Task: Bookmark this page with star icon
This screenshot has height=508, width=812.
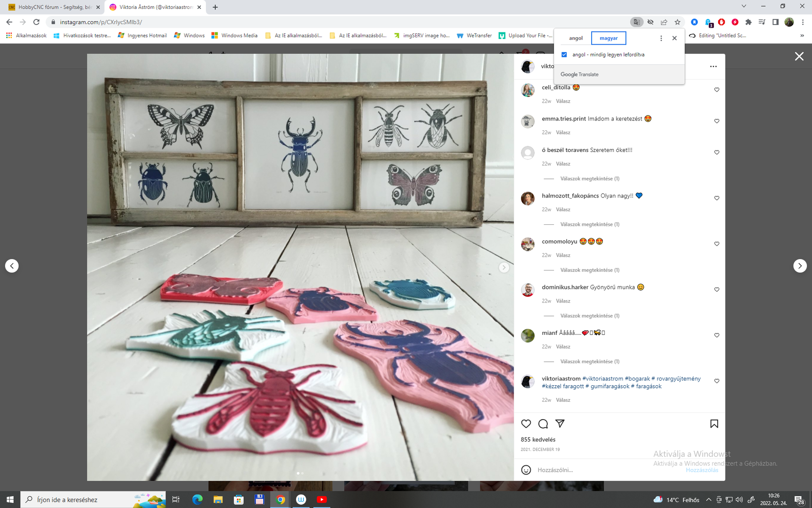Action: [x=677, y=22]
